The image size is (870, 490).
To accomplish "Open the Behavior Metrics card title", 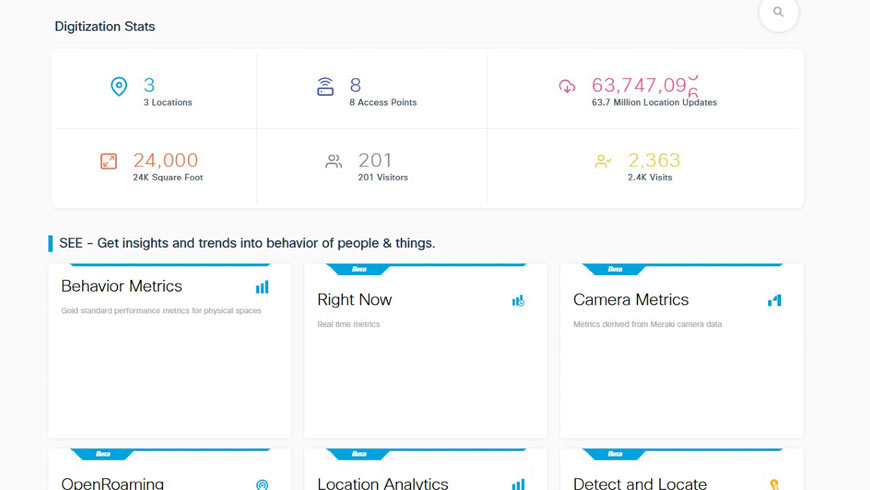I will tap(122, 286).
